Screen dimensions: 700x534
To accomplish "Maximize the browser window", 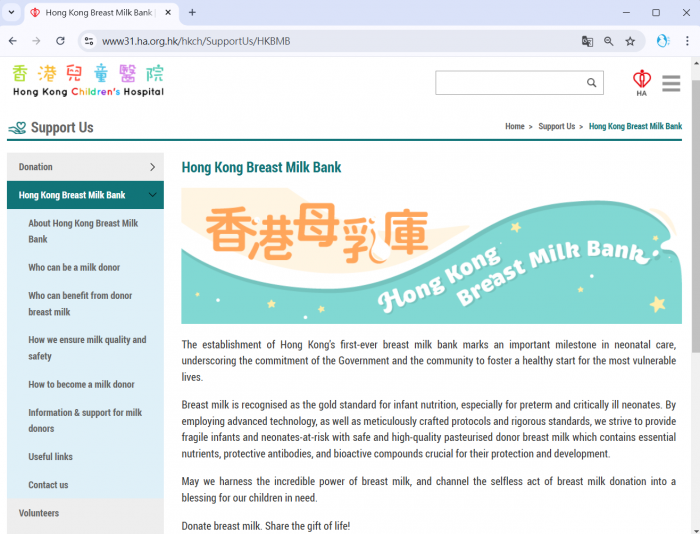I will [x=656, y=13].
